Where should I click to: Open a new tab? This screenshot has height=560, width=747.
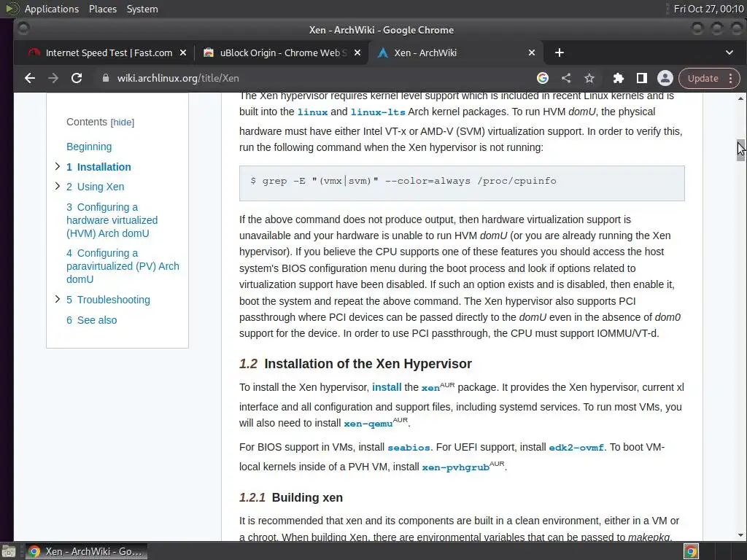(x=560, y=52)
